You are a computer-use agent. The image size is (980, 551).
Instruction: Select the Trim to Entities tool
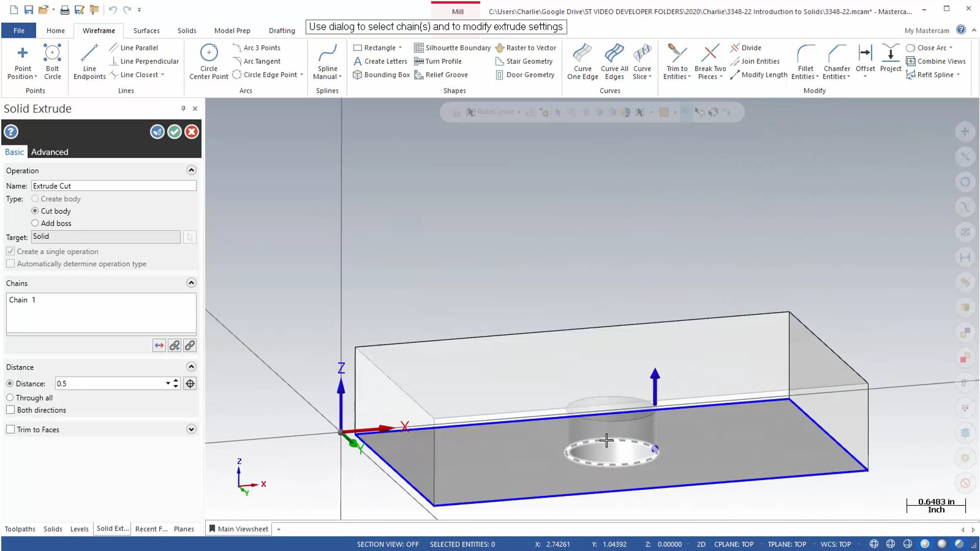[x=676, y=61]
